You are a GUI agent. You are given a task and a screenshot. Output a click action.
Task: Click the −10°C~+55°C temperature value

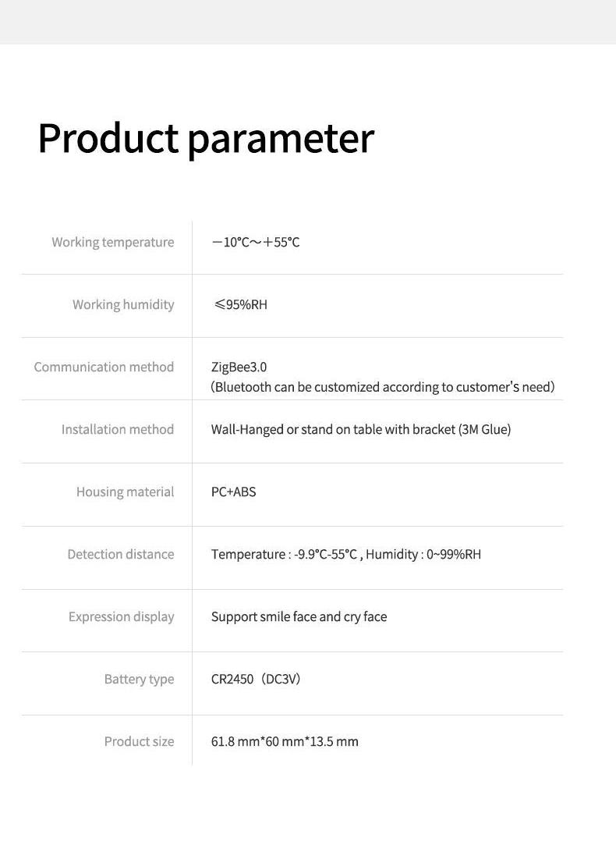(x=255, y=242)
